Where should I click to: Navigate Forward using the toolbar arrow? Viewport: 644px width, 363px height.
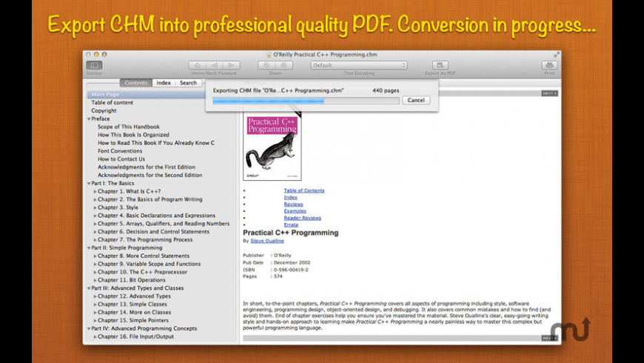pos(231,65)
